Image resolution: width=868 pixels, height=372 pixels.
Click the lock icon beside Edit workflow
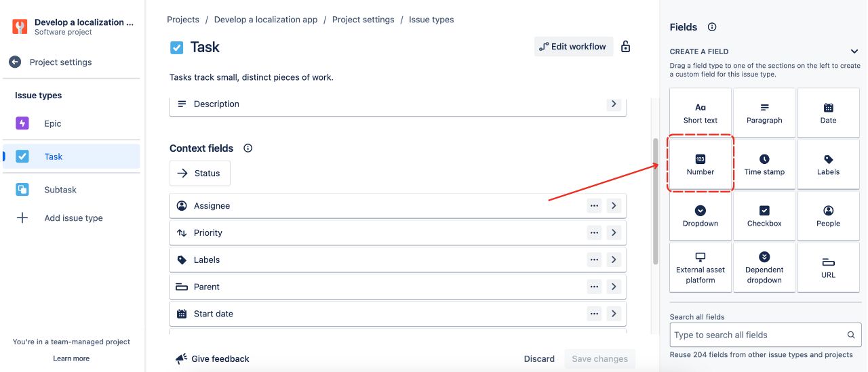tap(625, 47)
